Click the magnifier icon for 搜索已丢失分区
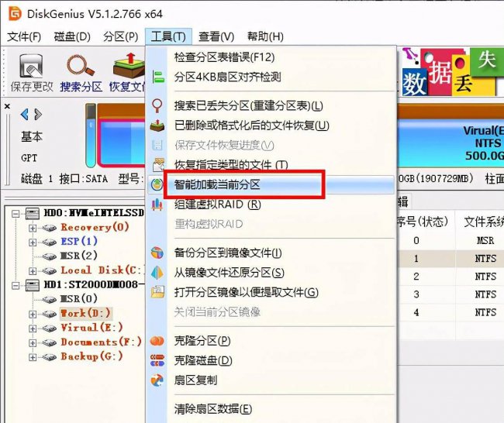504x423 pixels. click(x=157, y=105)
